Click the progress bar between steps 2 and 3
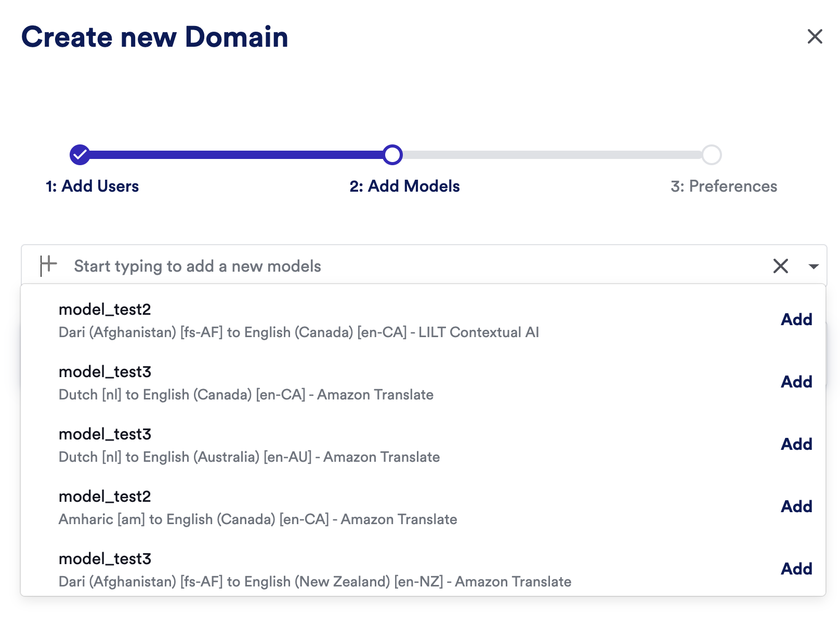Viewport: 840px width, 641px height. click(551, 155)
